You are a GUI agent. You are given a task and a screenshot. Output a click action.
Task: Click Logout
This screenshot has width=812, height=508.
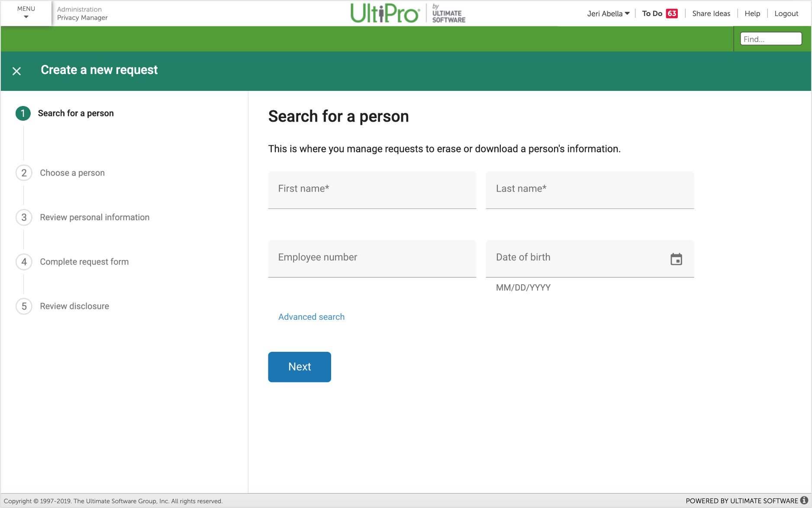point(786,13)
